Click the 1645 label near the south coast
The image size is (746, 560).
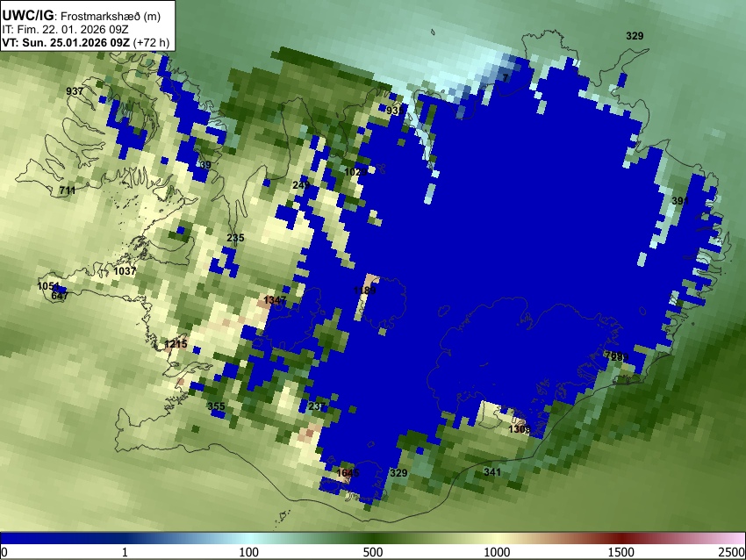[x=348, y=473]
